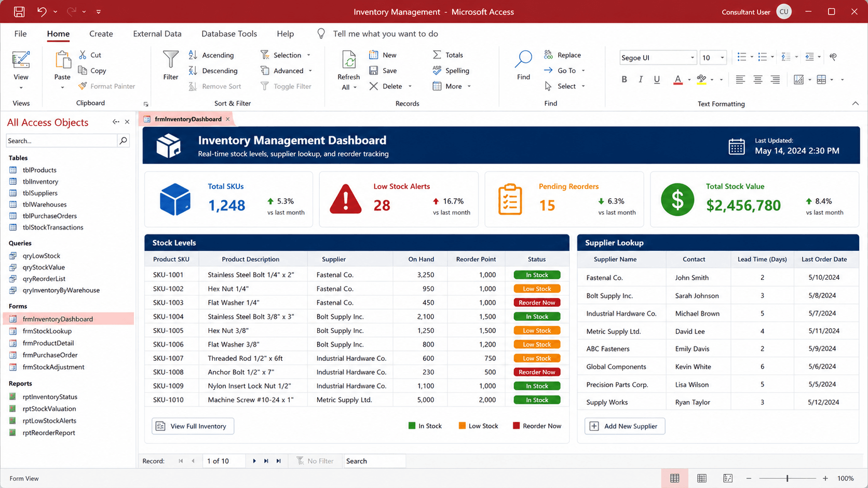868x488 pixels.
Task: Go to the next record
Action: (x=254, y=461)
